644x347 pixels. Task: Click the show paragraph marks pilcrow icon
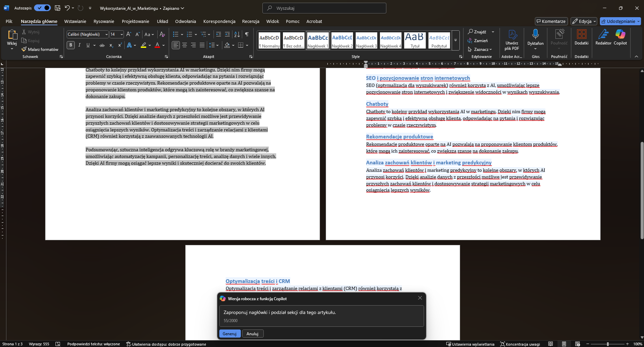point(247,34)
